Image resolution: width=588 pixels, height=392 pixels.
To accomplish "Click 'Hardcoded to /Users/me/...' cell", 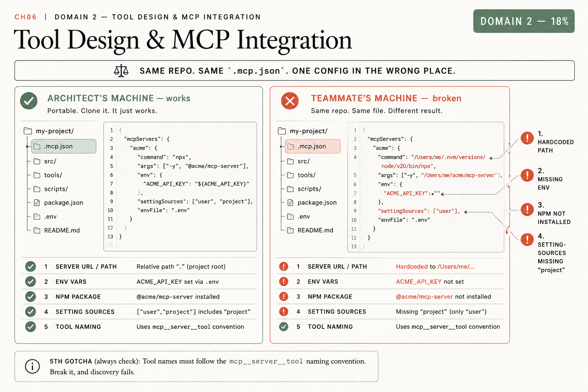I will [435, 266].
